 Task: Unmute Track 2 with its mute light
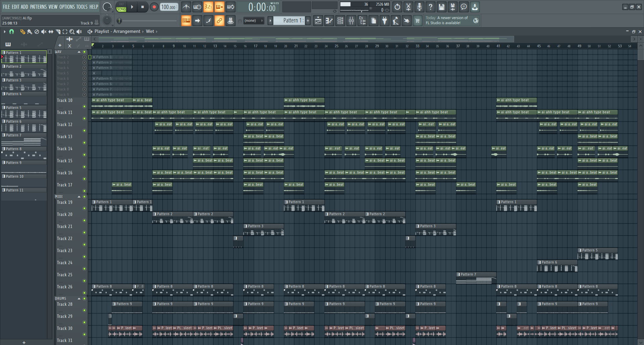(85, 57)
